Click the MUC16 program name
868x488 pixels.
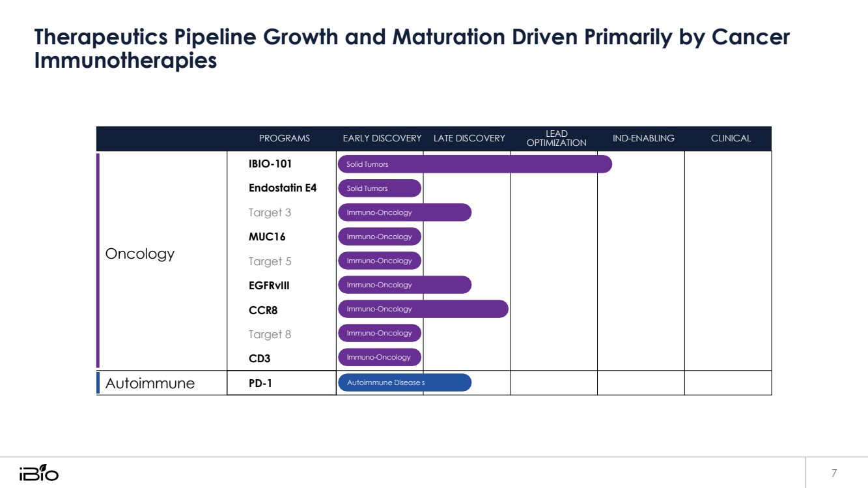pyautogui.click(x=267, y=237)
